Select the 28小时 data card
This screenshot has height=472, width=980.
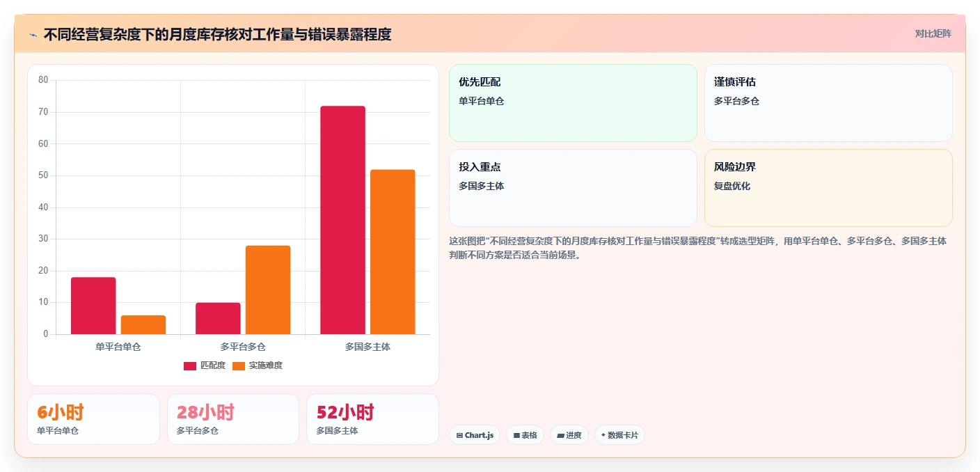coord(233,419)
